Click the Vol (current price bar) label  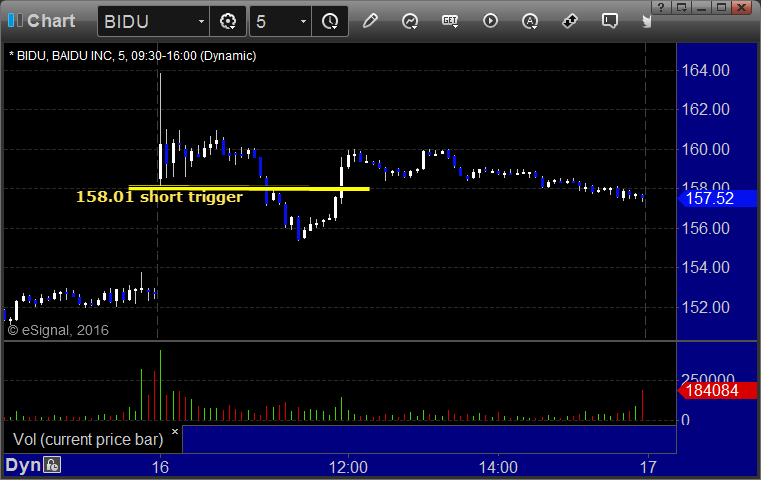[x=88, y=439]
